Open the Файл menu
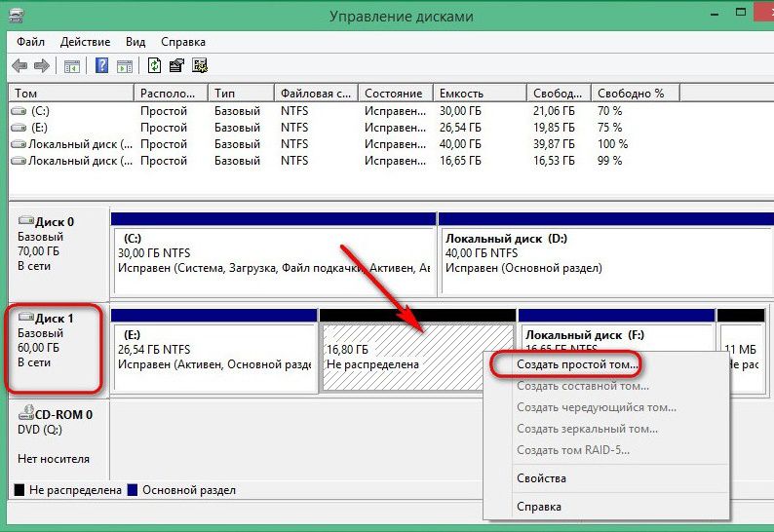This screenshot has height=532, width=774. [x=31, y=42]
